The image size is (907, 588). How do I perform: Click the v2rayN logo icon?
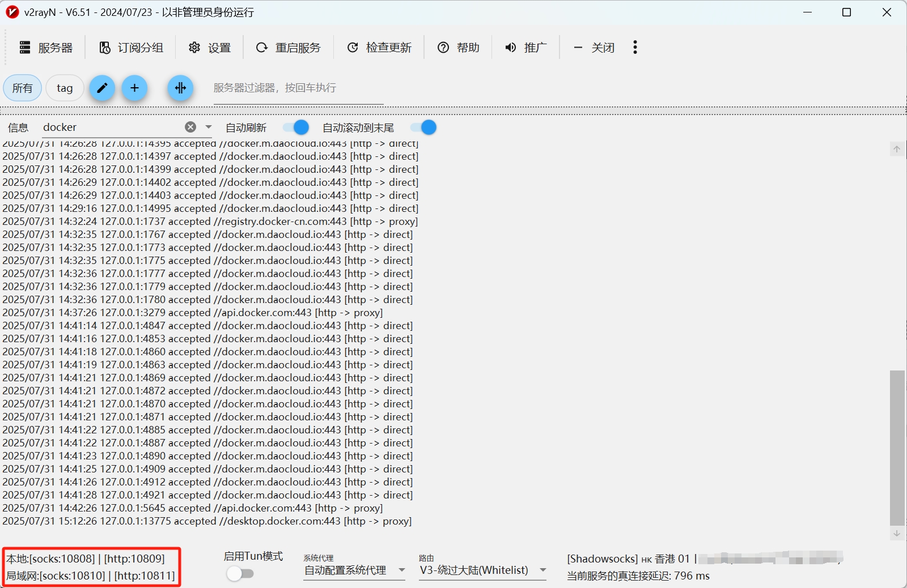tap(12, 12)
